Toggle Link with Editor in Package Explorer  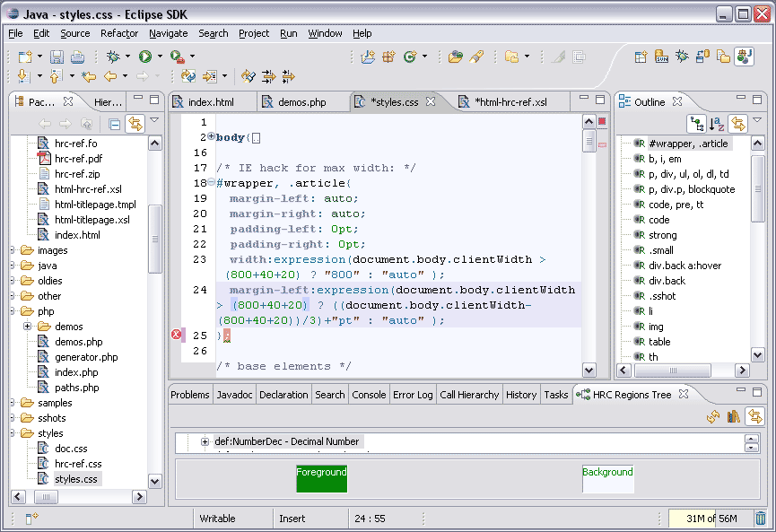pyautogui.click(x=135, y=124)
